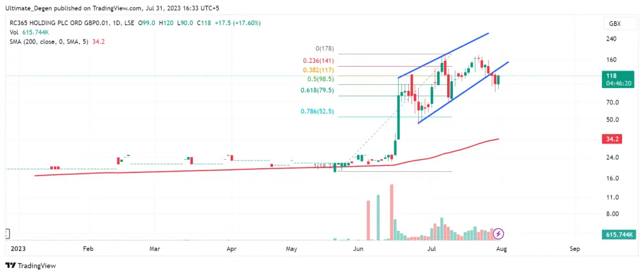Viewport: 644px width, 275px height.
Task: Click the red 34.2 SMA price label
Action: [612, 139]
